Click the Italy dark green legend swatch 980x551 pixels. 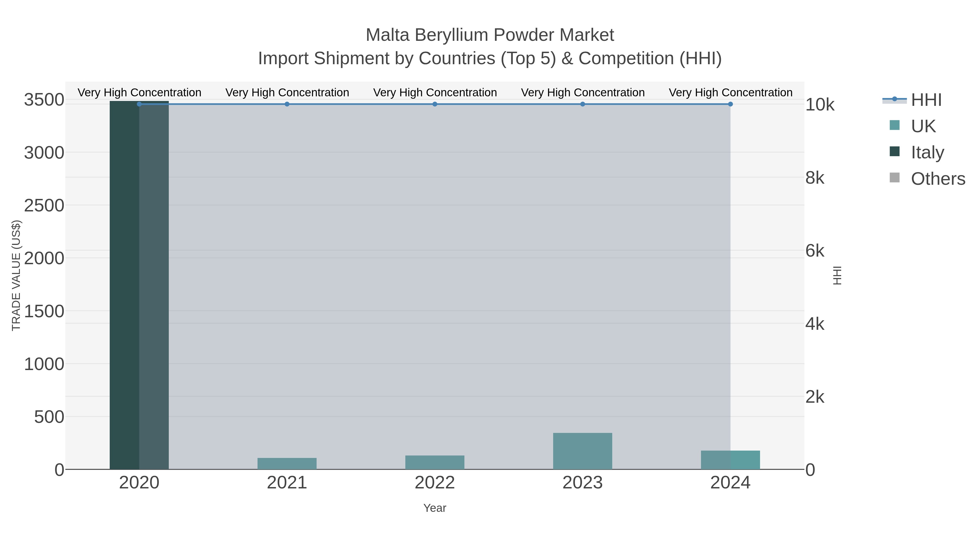tap(895, 151)
